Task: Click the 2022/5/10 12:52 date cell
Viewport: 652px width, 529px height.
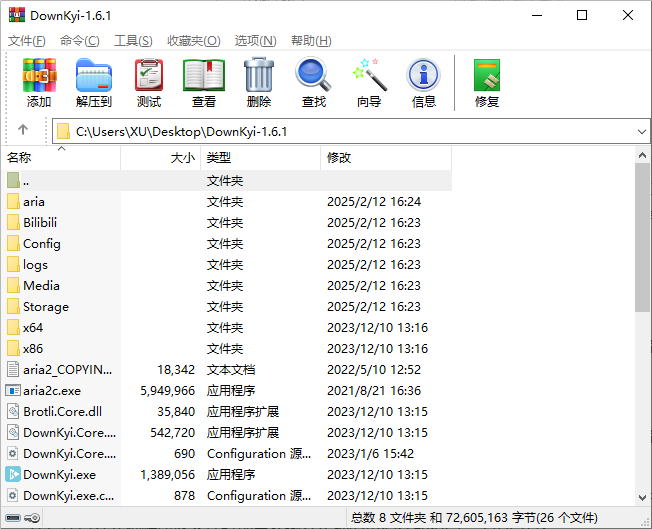Action: click(374, 369)
